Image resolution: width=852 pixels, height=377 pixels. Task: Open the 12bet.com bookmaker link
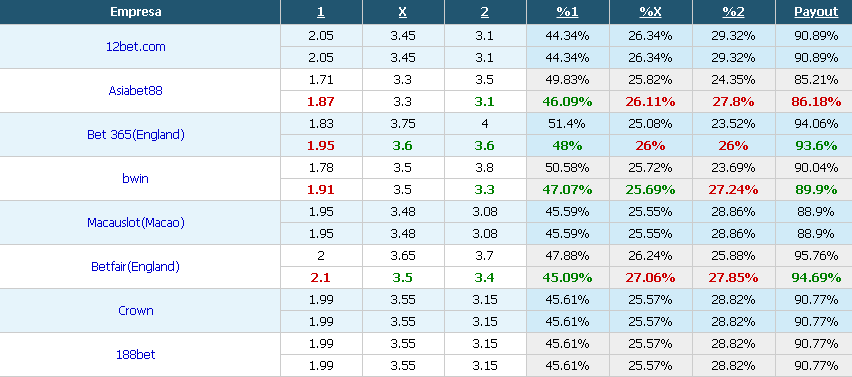tap(135, 47)
